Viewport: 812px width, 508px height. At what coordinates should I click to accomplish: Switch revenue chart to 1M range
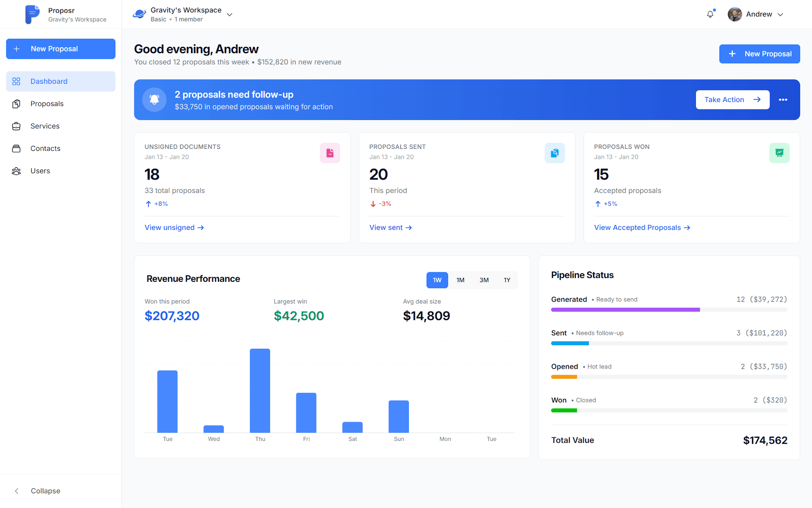(460, 280)
